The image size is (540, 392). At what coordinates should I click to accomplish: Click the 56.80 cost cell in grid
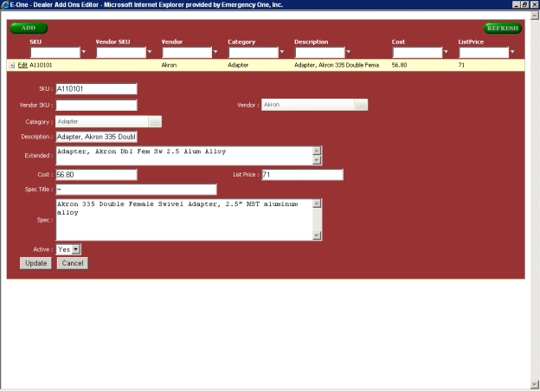tap(399, 65)
